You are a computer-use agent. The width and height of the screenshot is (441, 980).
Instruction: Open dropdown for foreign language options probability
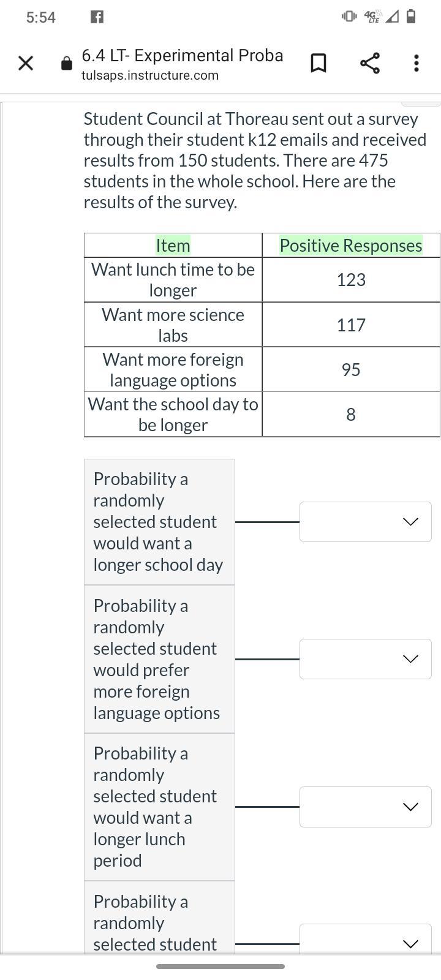(365, 659)
